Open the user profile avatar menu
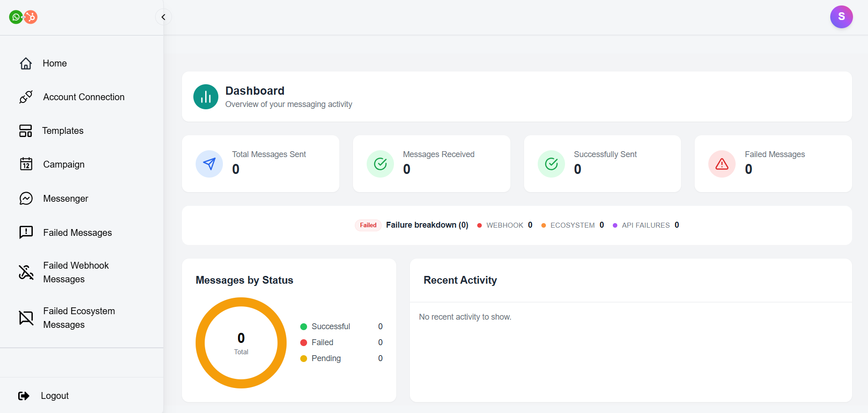The width and height of the screenshot is (868, 413). [841, 17]
